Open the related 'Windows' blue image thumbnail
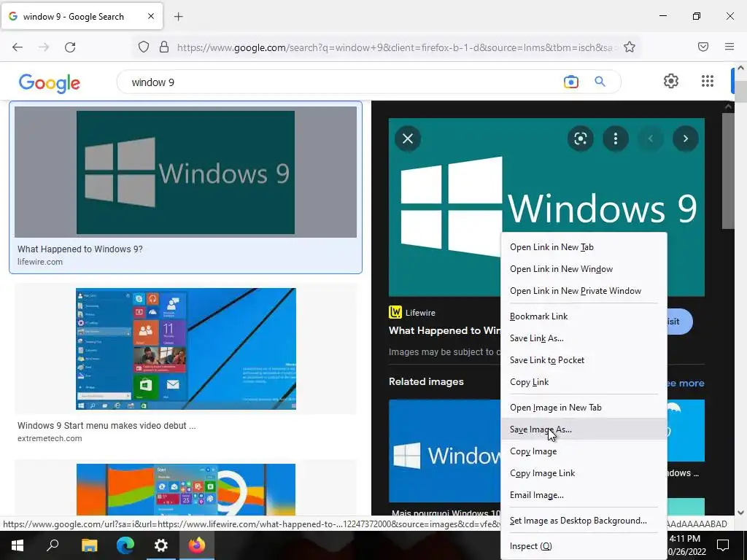This screenshot has width=747, height=560. point(444,451)
